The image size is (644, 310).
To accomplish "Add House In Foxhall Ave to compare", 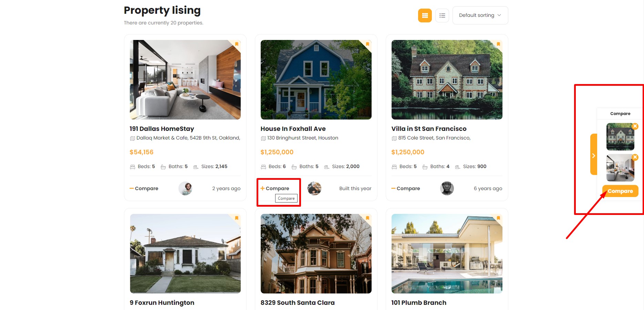I will pyautogui.click(x=275, y=188).
